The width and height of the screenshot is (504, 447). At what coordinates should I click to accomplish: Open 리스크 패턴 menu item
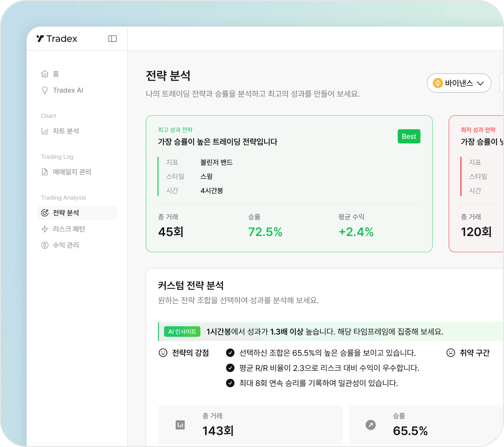tap(77, 229)
